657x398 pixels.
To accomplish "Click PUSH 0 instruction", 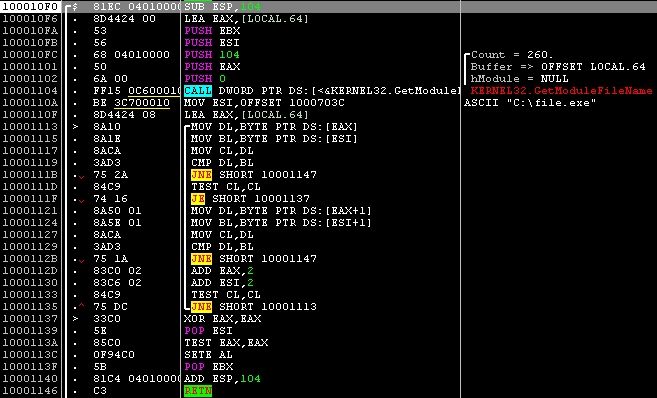I will (205, 79).
